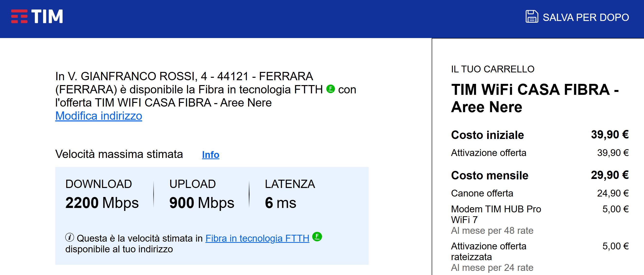Click the TIM WiFi CASA FIBRA cart title

pos(534,98)
